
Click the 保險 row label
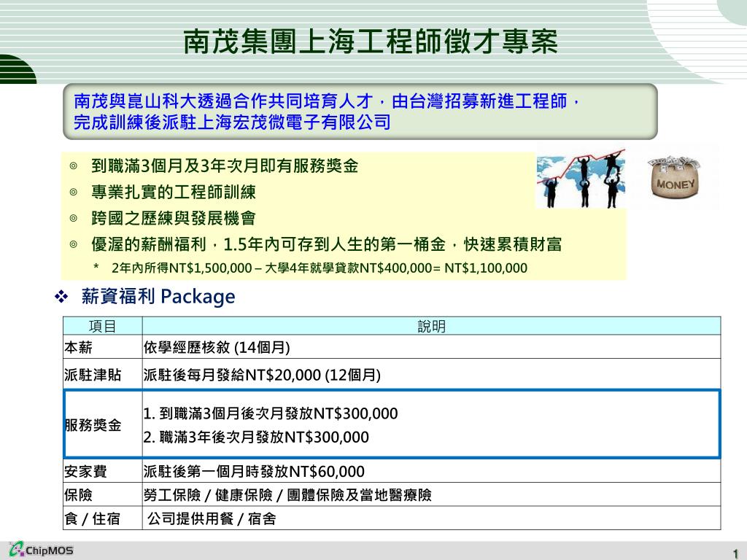pyautogui.click(x=78, y=495)
